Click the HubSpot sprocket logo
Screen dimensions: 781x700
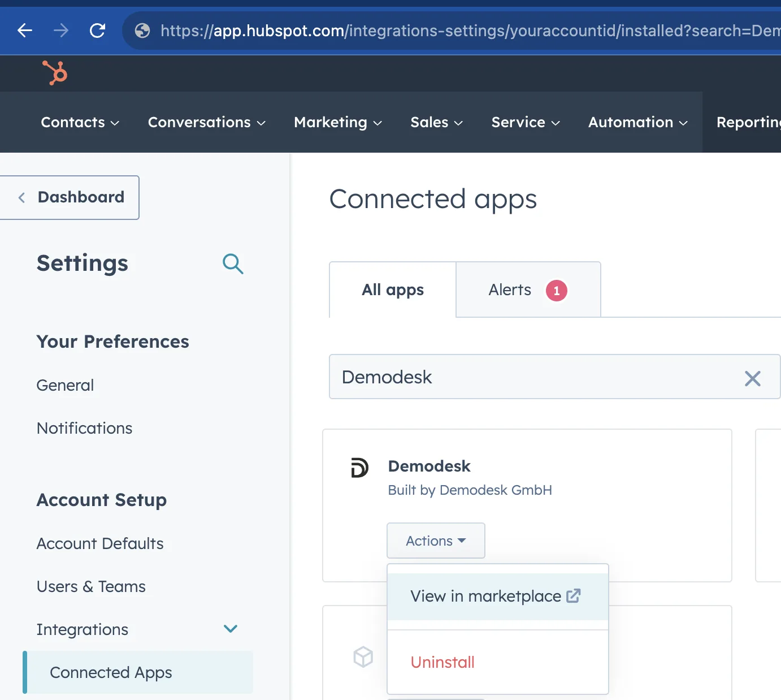coord(55,73)
